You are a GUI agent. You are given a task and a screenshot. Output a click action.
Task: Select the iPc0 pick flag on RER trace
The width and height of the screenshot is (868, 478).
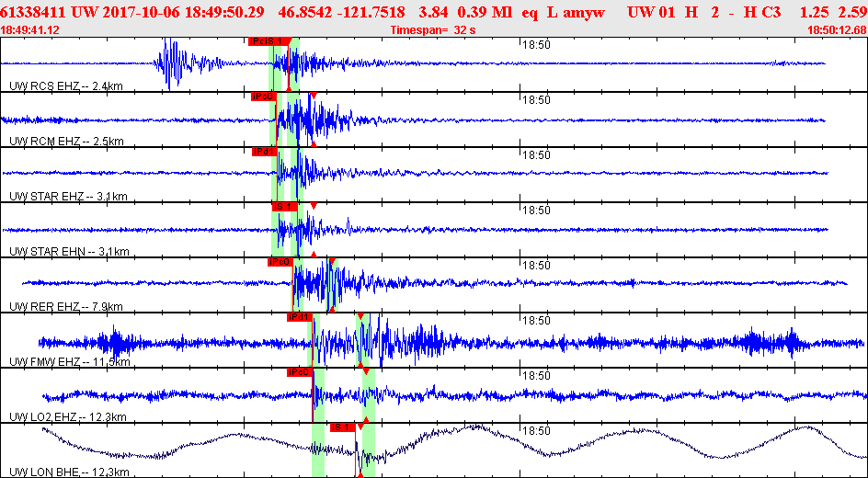click(279, 262)
